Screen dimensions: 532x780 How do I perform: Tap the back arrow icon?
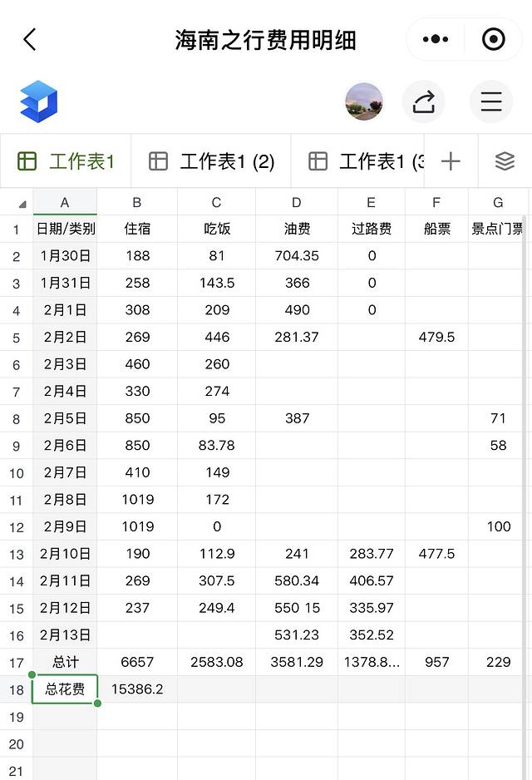click(x=30, y=39)
